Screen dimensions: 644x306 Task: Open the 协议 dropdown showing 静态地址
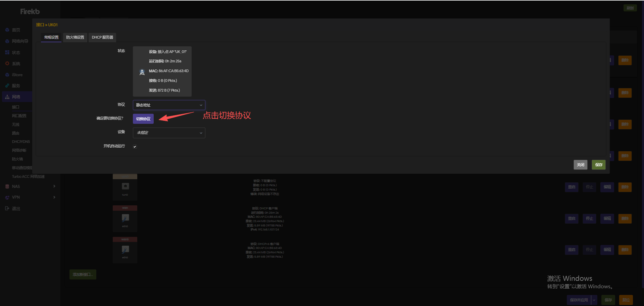169,105
